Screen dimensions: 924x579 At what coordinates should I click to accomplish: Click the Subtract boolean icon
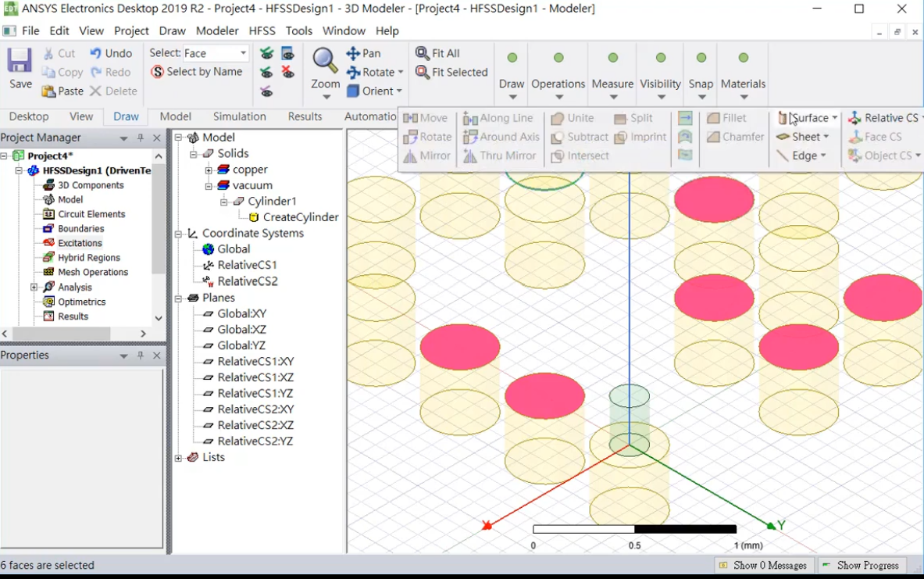[558, 138]
